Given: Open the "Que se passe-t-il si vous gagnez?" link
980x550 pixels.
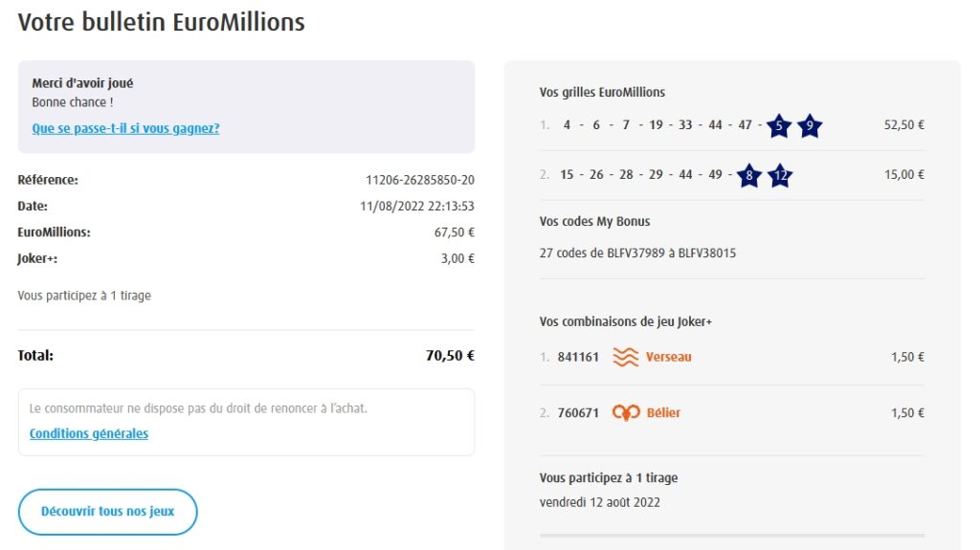Looking at the screenshot, I should (x=125, y=128).
